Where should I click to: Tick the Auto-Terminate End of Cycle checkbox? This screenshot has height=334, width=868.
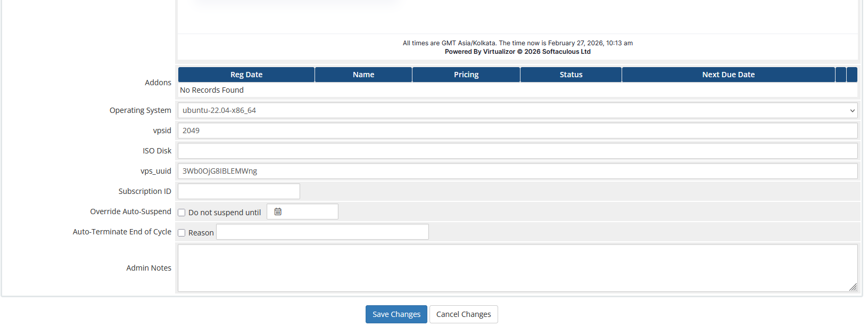click(181, 233)
